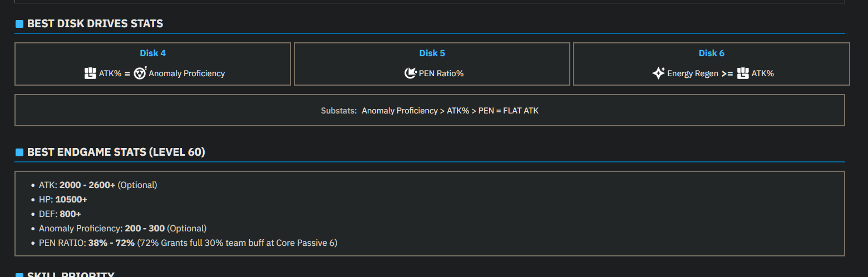Image resolution: width=868 pixels, height=277 pixels.
Task: Click the ATK% fist icon in Disk 4
Action: pos(90,73)
